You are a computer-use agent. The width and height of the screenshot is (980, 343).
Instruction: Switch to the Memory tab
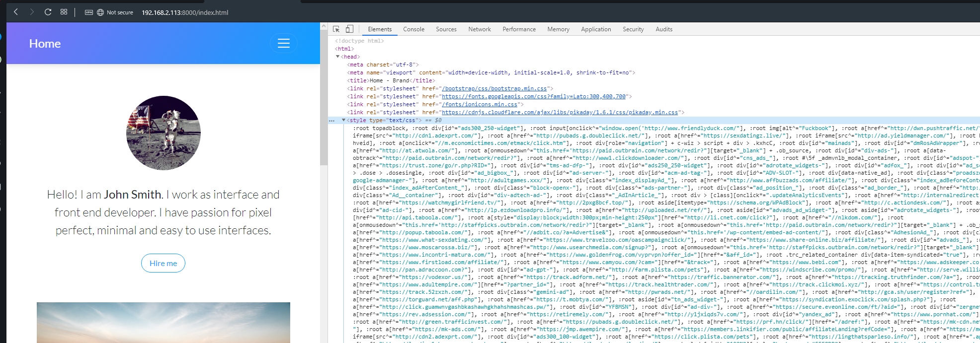[559, 29]
